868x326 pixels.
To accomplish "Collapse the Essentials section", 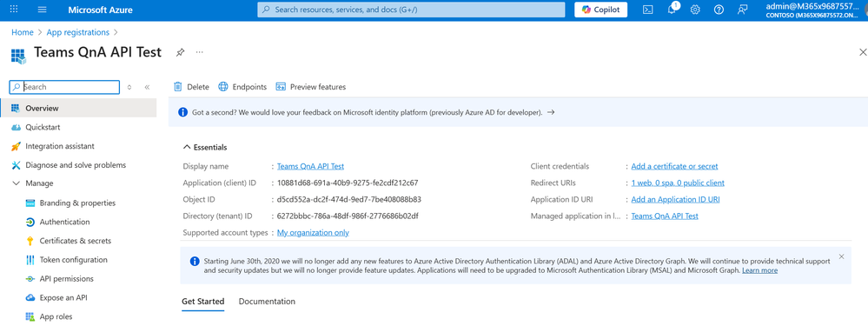I will click(205, 147).
